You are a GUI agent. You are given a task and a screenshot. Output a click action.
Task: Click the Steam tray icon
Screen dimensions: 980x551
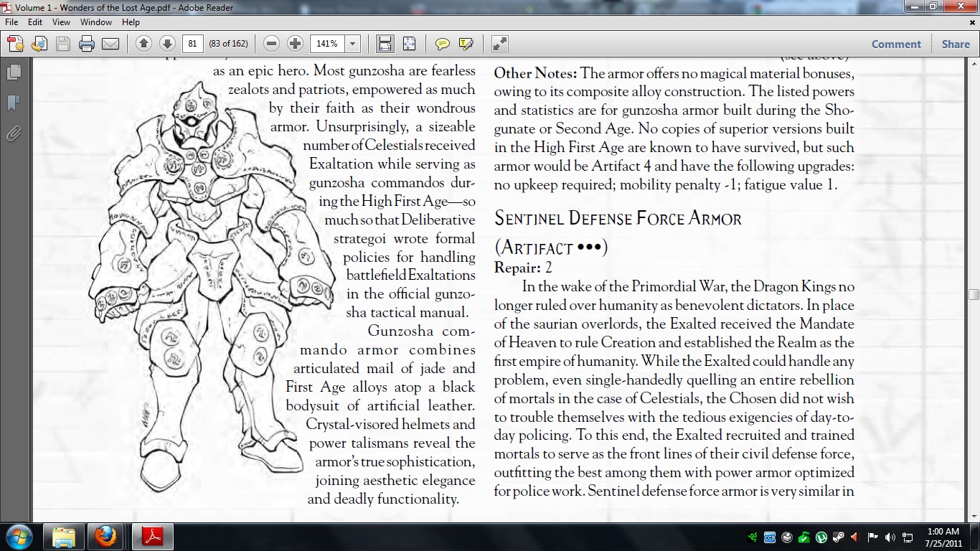pyautogui.click(x=839, y=537)
